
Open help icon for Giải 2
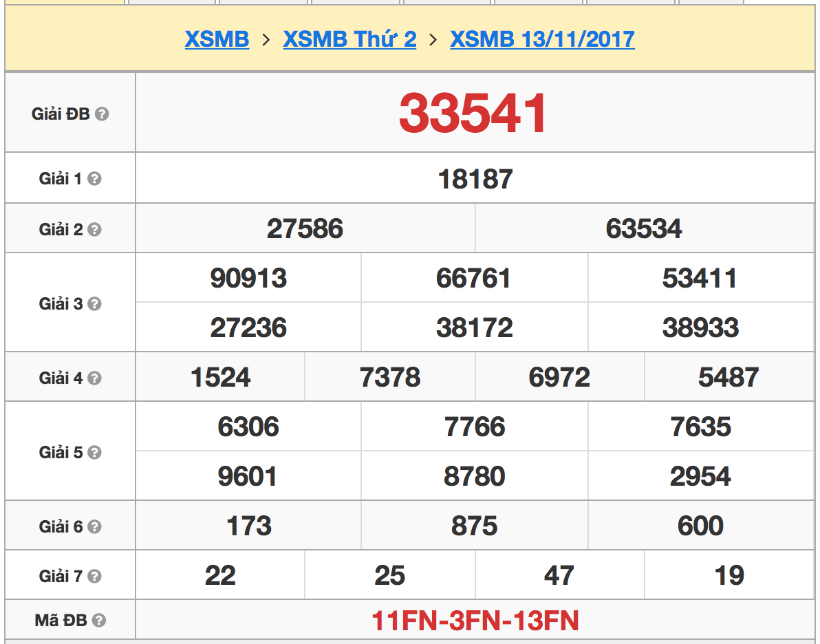point(95,230)
